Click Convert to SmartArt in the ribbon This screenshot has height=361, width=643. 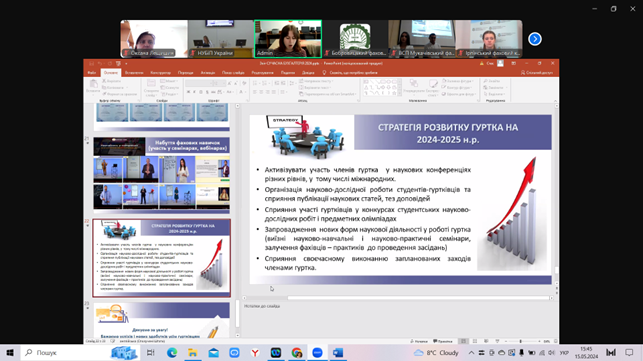(327, 94)
